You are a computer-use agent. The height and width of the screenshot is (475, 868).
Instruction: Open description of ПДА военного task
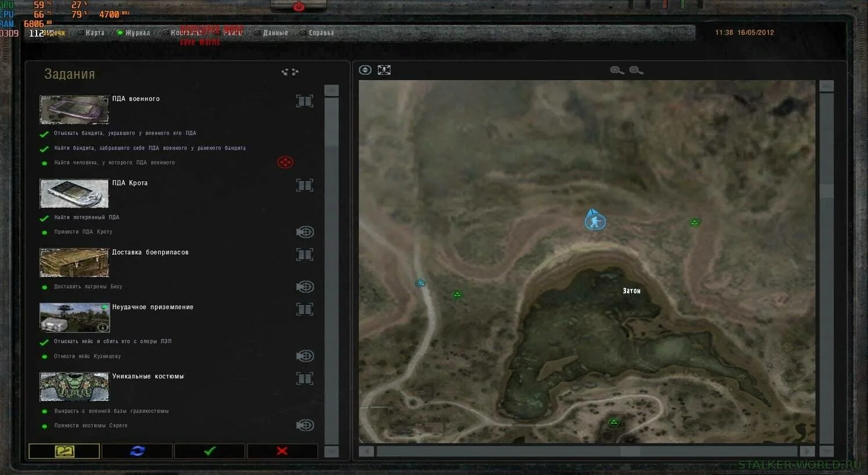[x=304, y=101]
